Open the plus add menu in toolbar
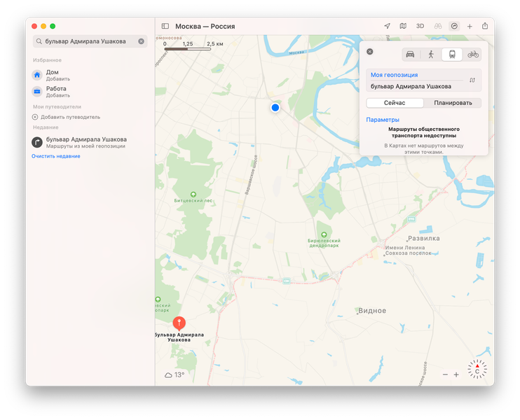 click(470, 27)
